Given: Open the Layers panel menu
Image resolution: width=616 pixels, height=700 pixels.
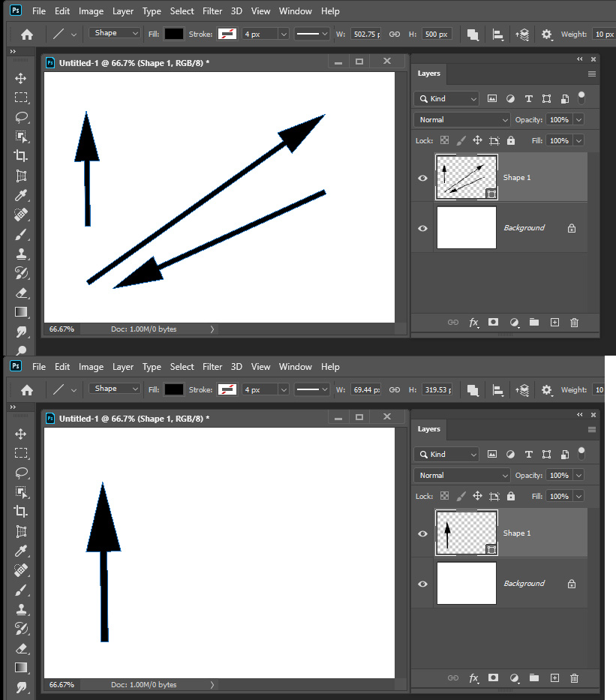Looking at the screenshot, I should pos(591,74).
